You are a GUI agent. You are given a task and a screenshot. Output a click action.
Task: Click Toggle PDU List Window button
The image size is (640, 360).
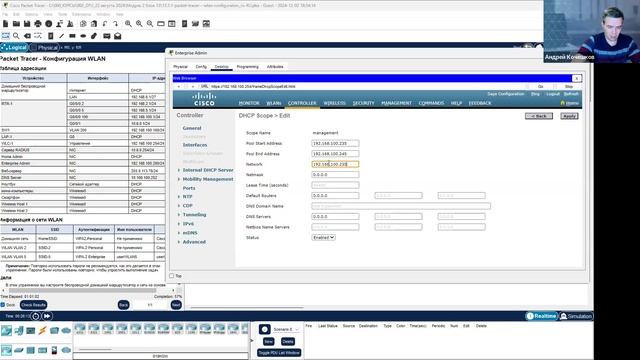pyautogui.click(x=279, y=352)
